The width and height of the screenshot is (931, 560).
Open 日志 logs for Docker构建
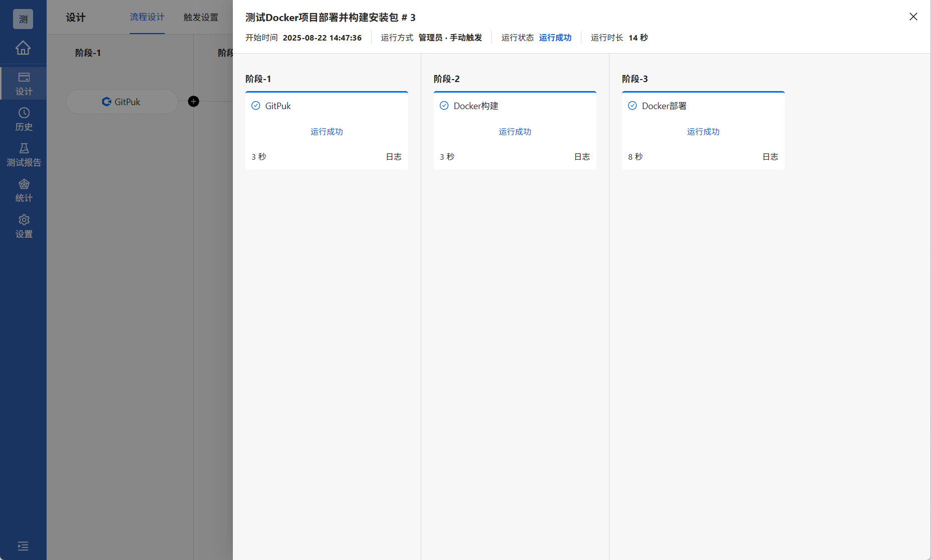coord(582,156)
